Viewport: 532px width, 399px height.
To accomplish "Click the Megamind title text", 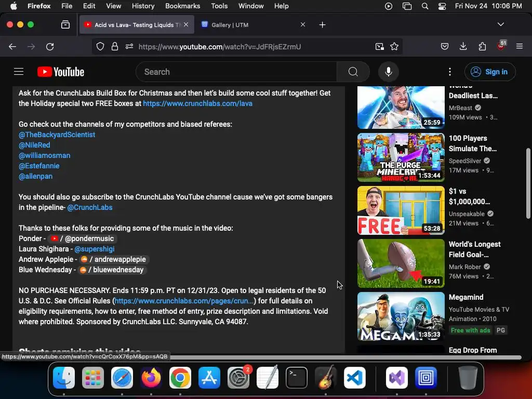I will tap(466, 297).
